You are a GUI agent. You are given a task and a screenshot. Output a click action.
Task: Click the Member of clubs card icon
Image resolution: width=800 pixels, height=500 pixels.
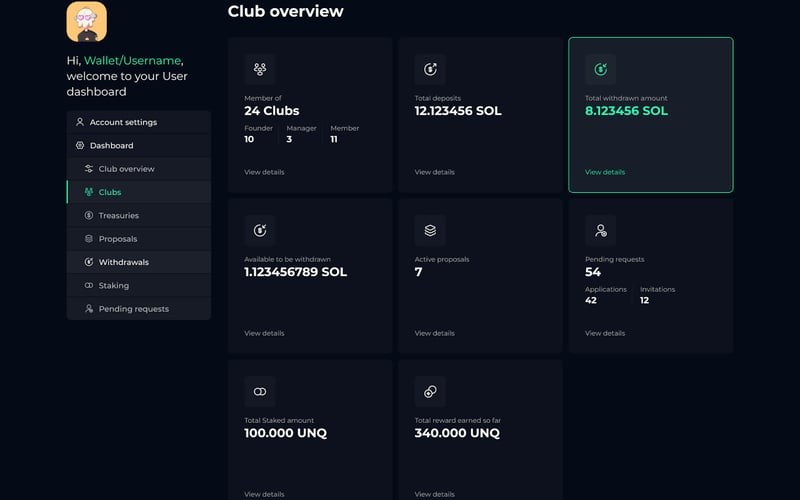coord(260,69)
